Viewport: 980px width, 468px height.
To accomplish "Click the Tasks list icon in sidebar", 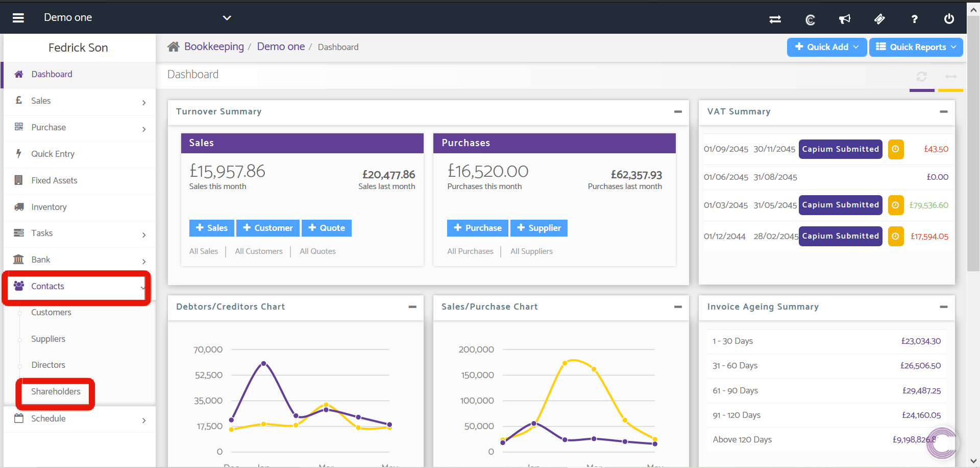I will [19, 232].
